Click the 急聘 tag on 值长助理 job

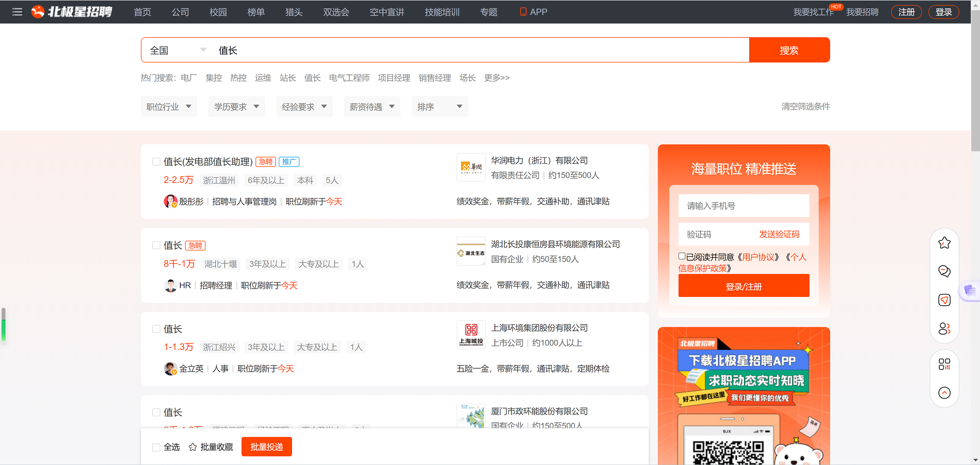(266, 162)
